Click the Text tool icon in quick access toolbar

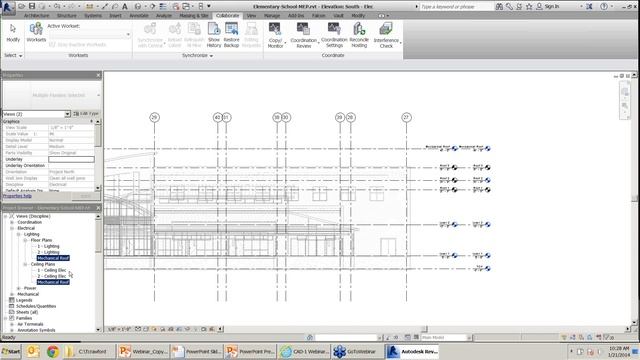(125, 7)
